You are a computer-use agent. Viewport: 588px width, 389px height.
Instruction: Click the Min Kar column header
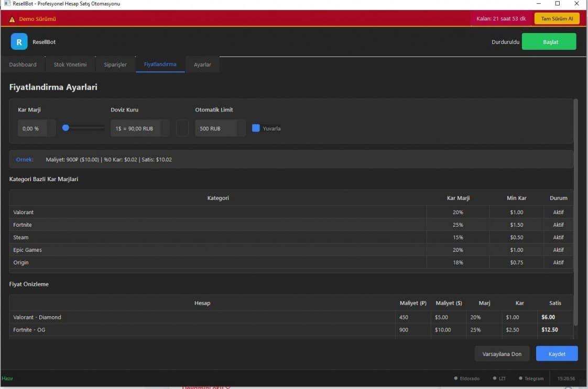pyautogui.click(x=516, y=198)
